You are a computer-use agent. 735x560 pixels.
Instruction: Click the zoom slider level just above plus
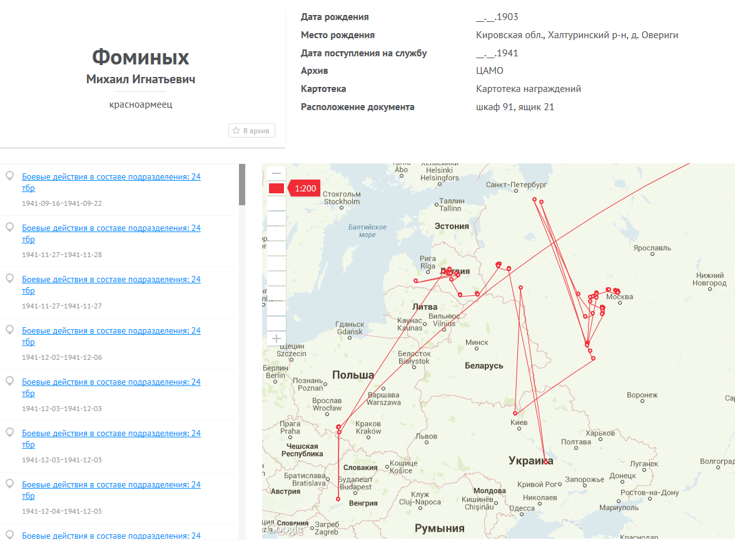276,323
